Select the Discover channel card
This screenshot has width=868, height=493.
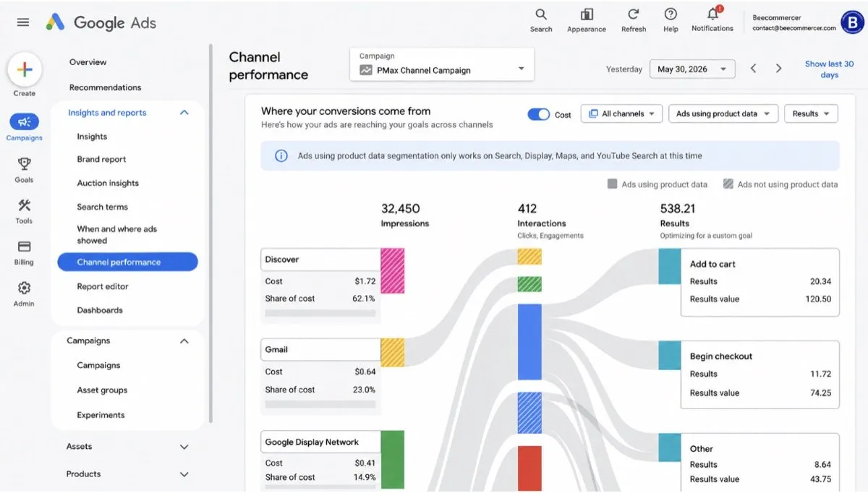(x=320, y=284)
